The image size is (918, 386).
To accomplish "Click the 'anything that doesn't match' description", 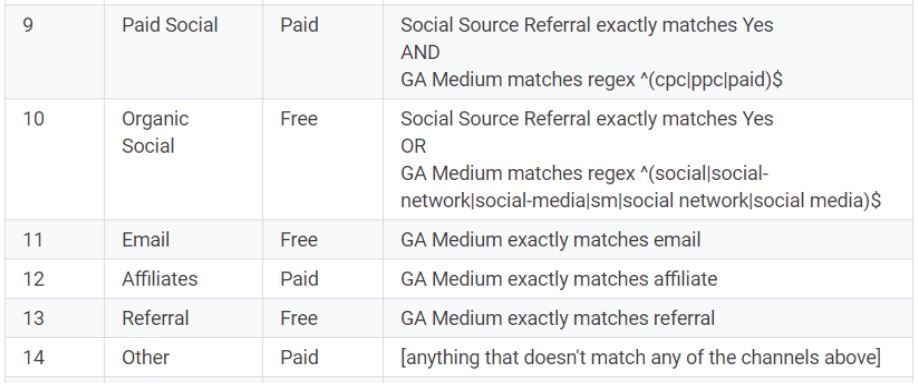I will click(x=640, y=357).
